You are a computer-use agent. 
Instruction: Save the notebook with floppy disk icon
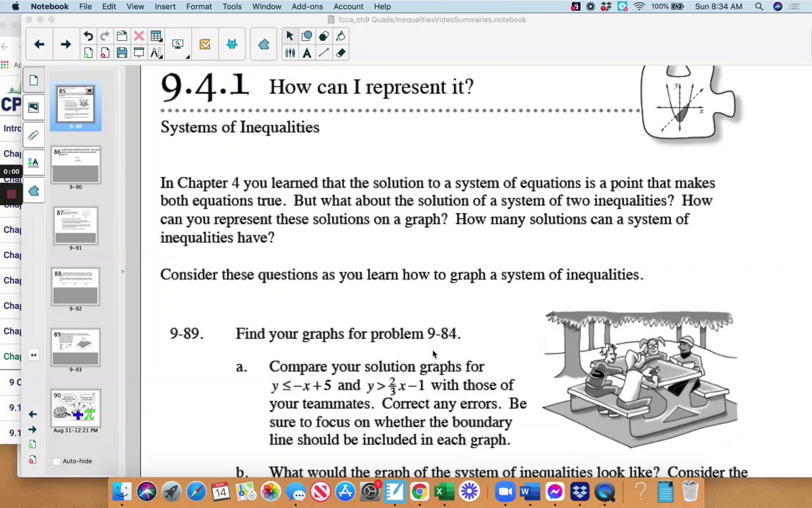(122, 53)
